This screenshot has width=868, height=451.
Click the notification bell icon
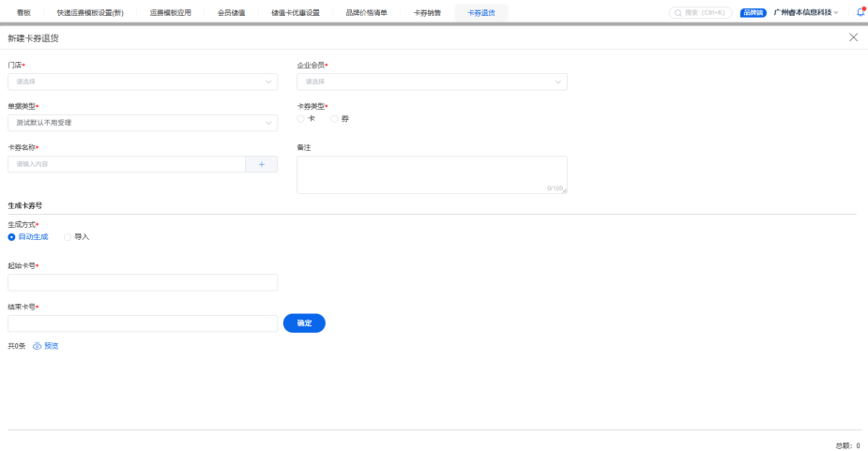[x=860, y=12]
